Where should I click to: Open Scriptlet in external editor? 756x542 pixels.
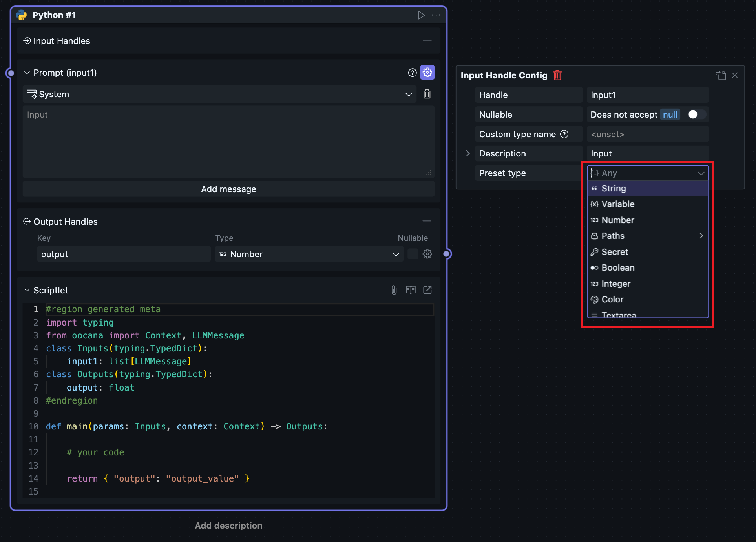point(427,290)
